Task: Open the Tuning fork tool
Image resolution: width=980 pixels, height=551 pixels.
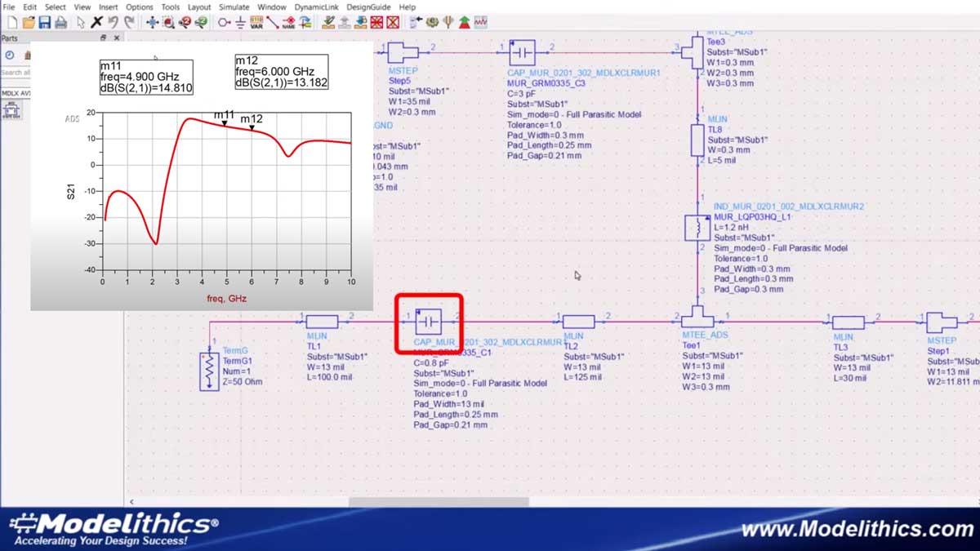Action: tap(448, 22)
